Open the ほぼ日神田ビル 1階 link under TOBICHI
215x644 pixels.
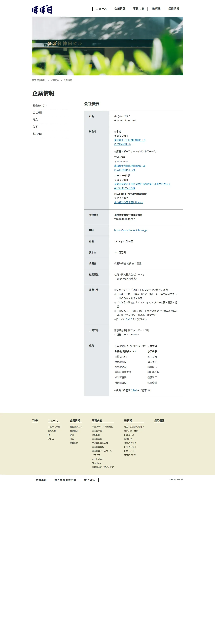(125, 170)
